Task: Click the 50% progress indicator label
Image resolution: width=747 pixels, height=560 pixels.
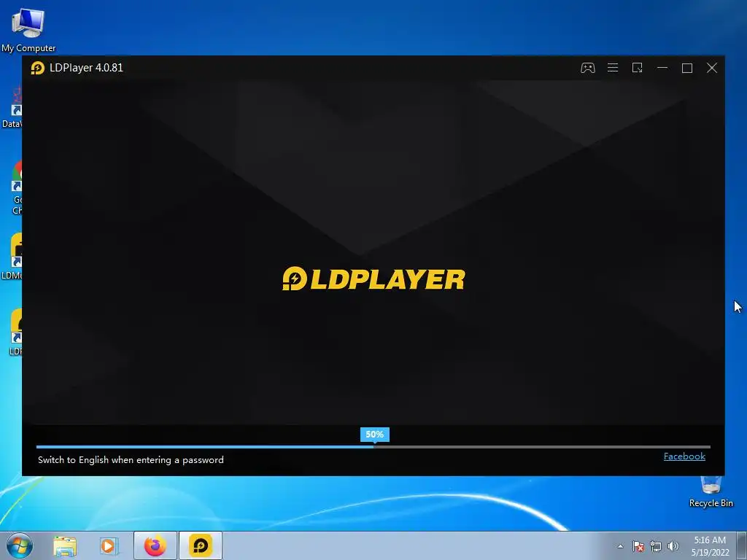Action: click(374, 435)
